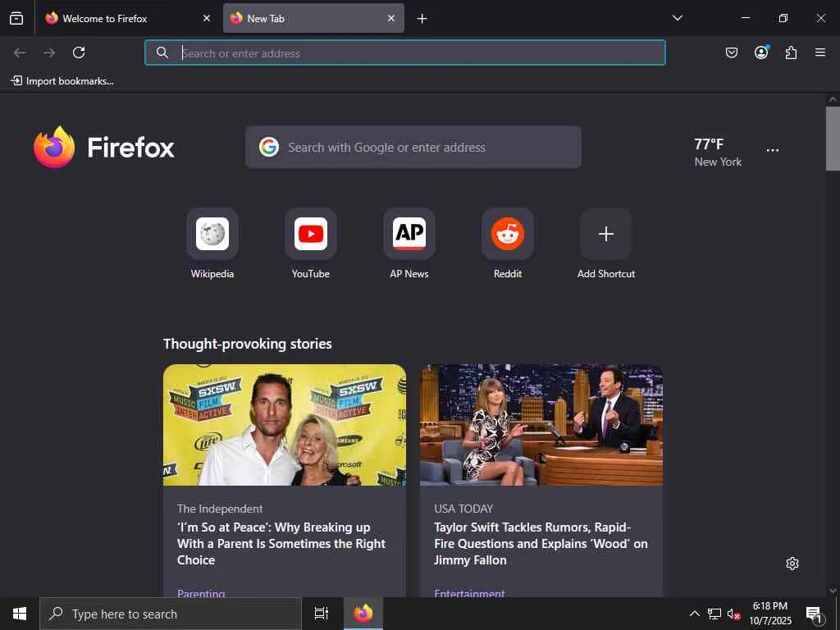Screen dimensions: 840x630
Task: Click the Firefox logo on new tab
Action: click(104, 148)
